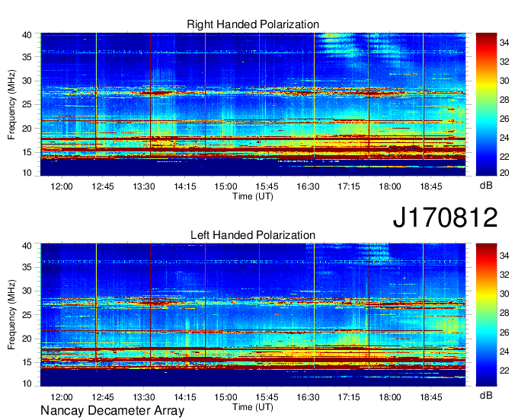Image resolution: width=518 pixels, height=420 pixels.
Task: Click the 15:00 tick label on upper plot
Action: tap(225, 186)
